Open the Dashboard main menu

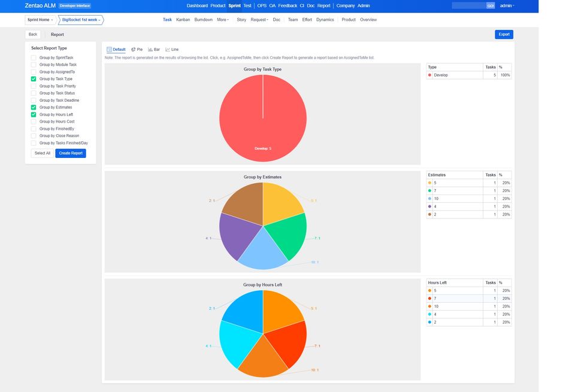(197, 5)
